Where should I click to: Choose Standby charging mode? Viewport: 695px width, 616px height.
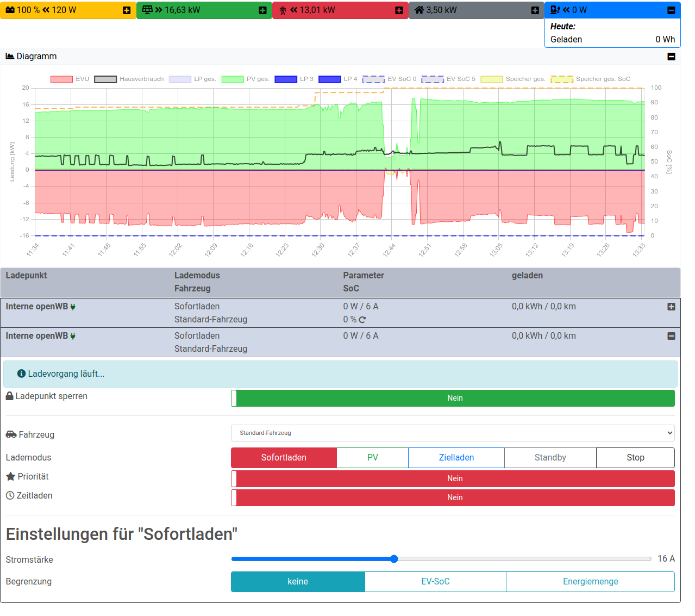[x=550, y=458]
